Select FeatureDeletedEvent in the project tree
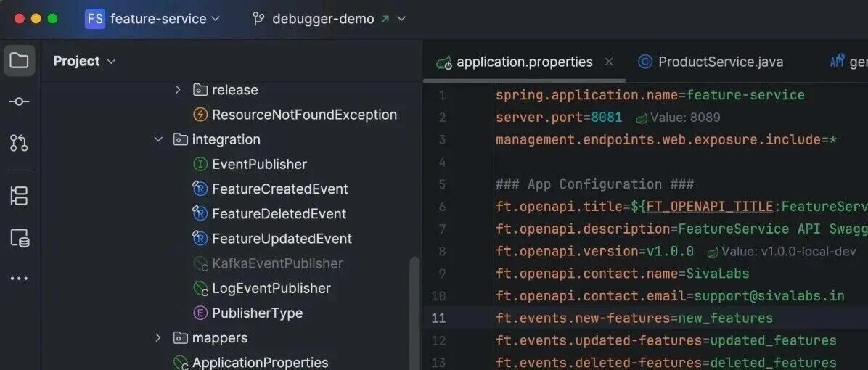This screenshot has width=868, height=370. tap(279, 214)
